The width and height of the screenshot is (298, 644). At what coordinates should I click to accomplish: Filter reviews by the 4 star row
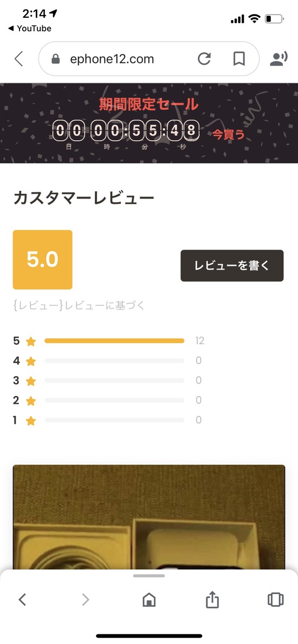(107, 360)
